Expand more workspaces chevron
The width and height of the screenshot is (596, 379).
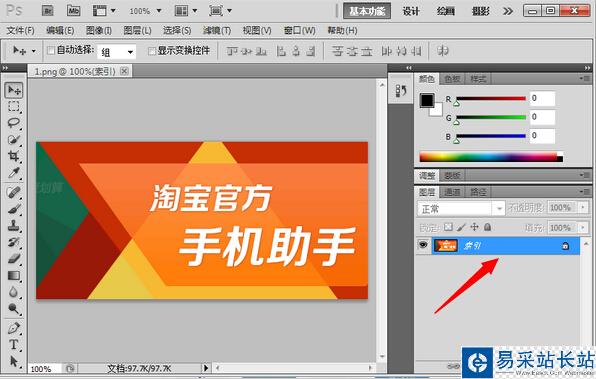pos(508,11)
